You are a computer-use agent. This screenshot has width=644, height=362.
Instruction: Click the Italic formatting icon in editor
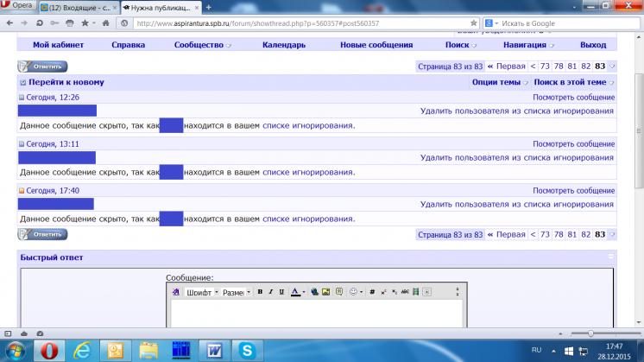click(270, 292)
